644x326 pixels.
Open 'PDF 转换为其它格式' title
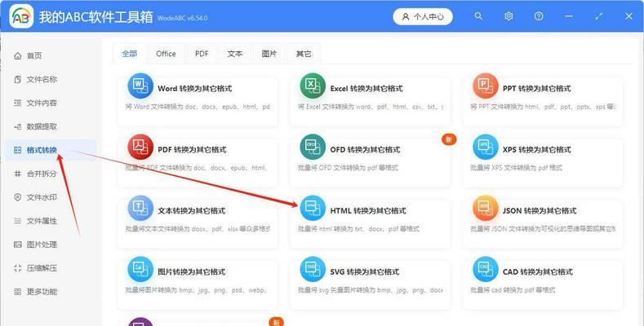click(x=192, y=150)
